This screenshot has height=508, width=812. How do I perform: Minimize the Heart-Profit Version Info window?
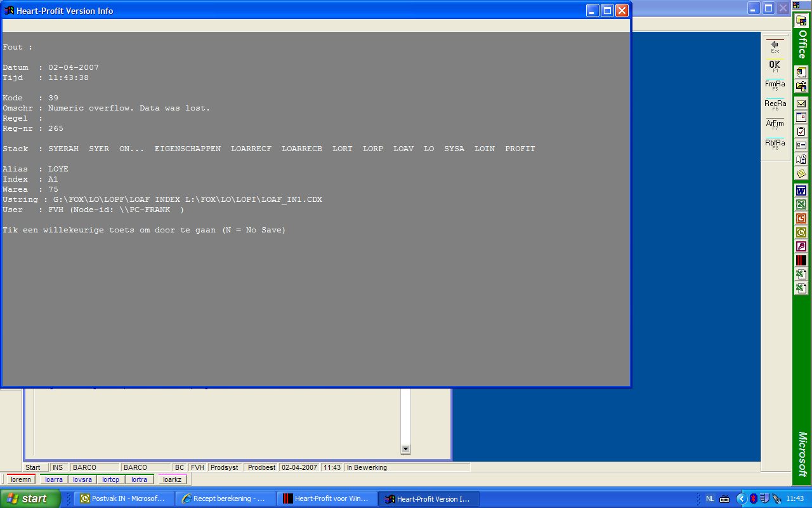pyautogui.click(x=593, y=10)
